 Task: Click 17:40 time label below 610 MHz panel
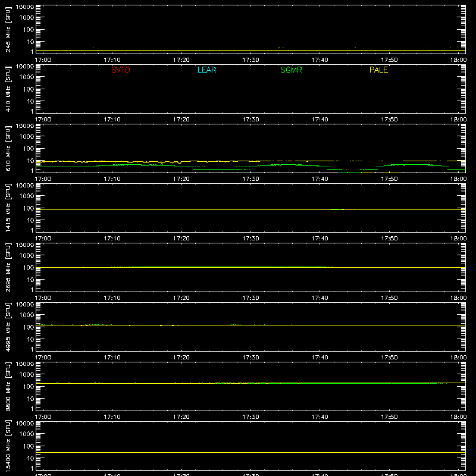pos(320,179)
